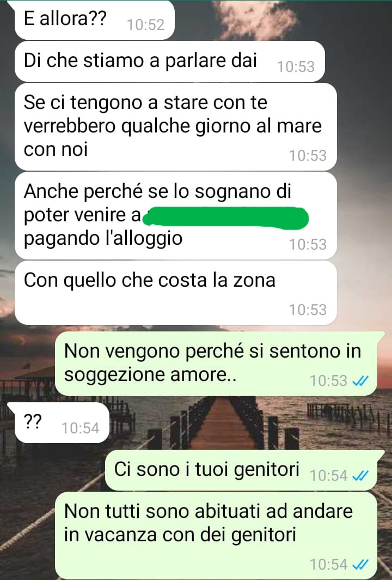Click the blue read checkmarks at 10:53
392x580 pixels.
coord(360,380)
